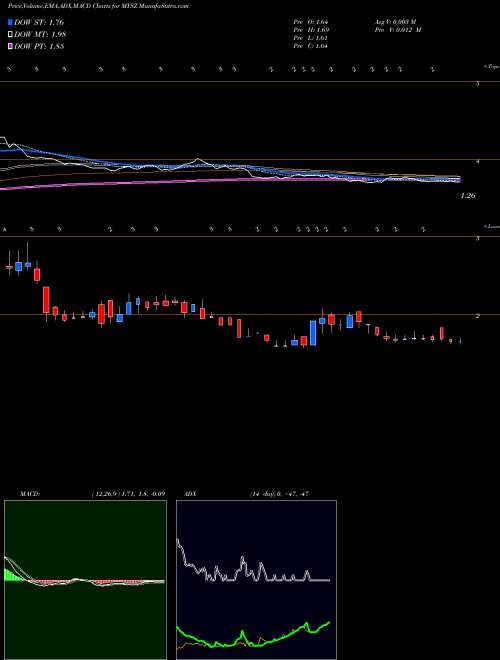500x660 pixels.
Task: Click the ADX panel title label
Action: pyautogui.click(x=191, y=494)
